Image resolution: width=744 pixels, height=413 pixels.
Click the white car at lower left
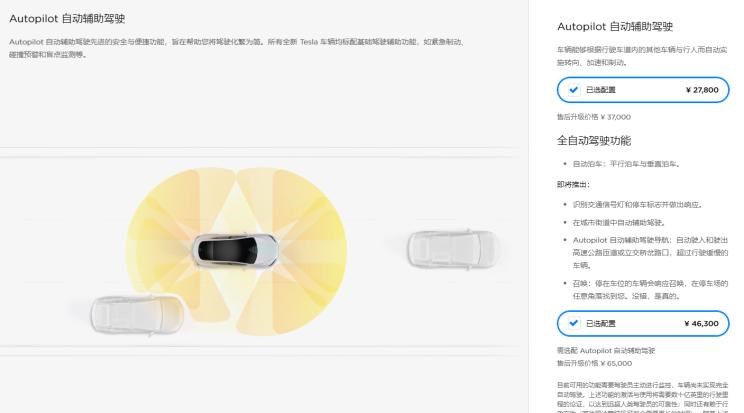click(137, 314)
